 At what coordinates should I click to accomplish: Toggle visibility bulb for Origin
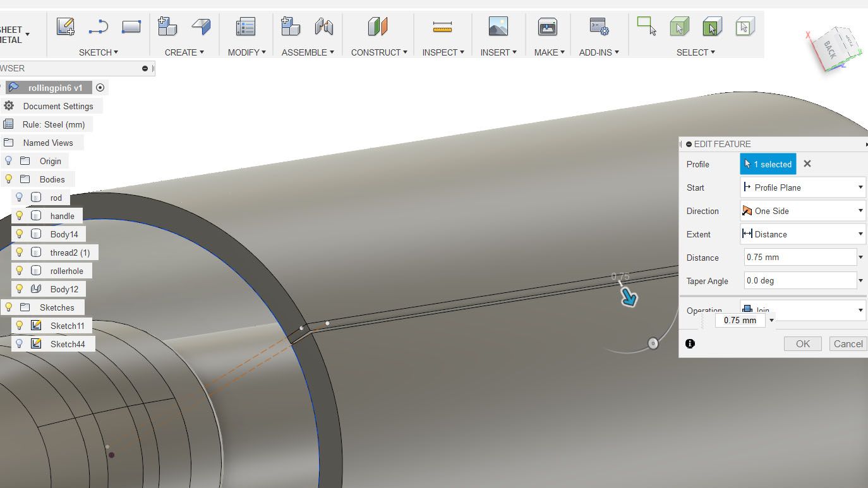9,161
